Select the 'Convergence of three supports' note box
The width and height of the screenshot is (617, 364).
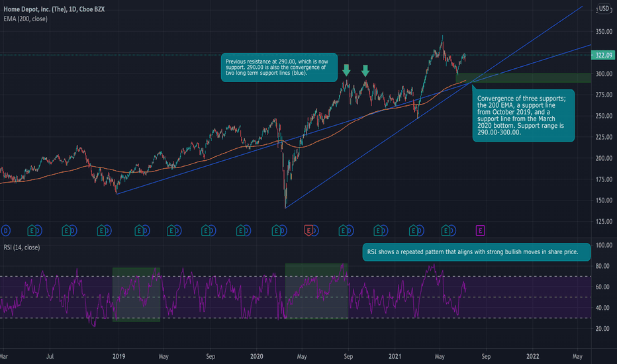pos(524,115)
